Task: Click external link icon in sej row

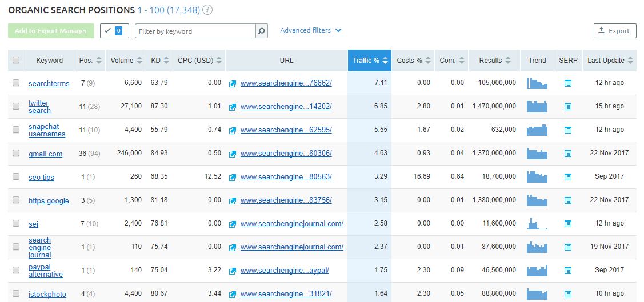Action: coord(233,224)
